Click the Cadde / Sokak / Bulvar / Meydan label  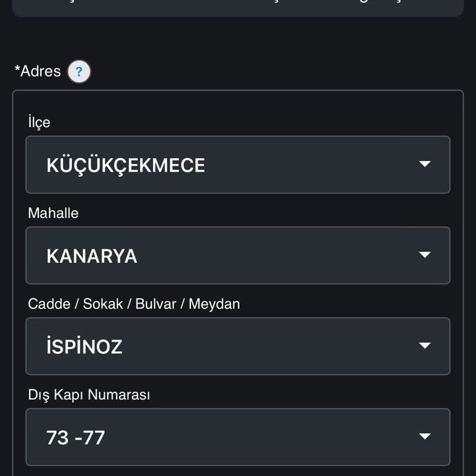(133, 304)
